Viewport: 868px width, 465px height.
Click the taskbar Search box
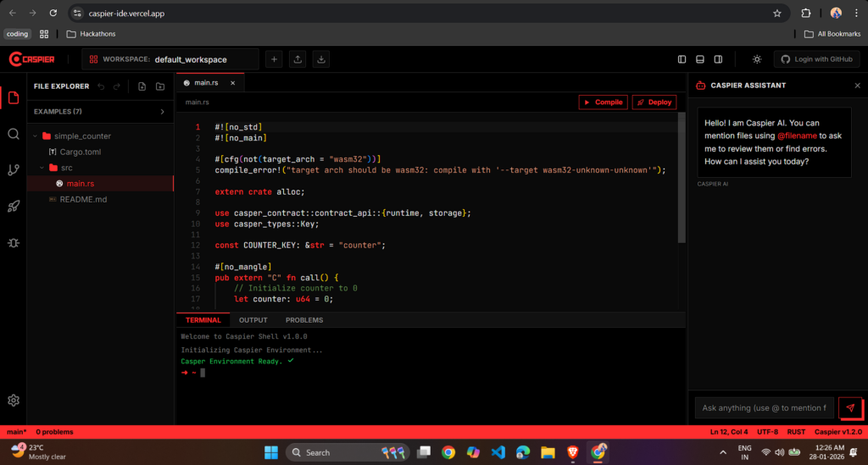348,452
